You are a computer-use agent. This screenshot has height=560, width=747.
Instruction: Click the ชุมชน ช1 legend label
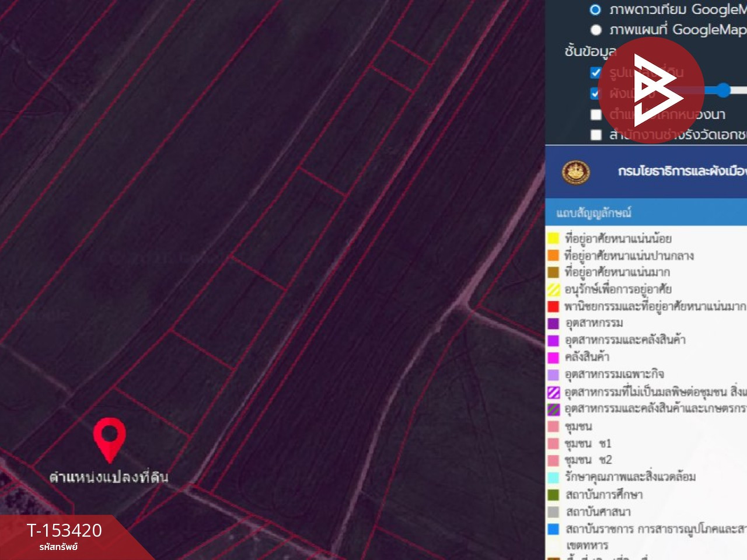[588, 443]
